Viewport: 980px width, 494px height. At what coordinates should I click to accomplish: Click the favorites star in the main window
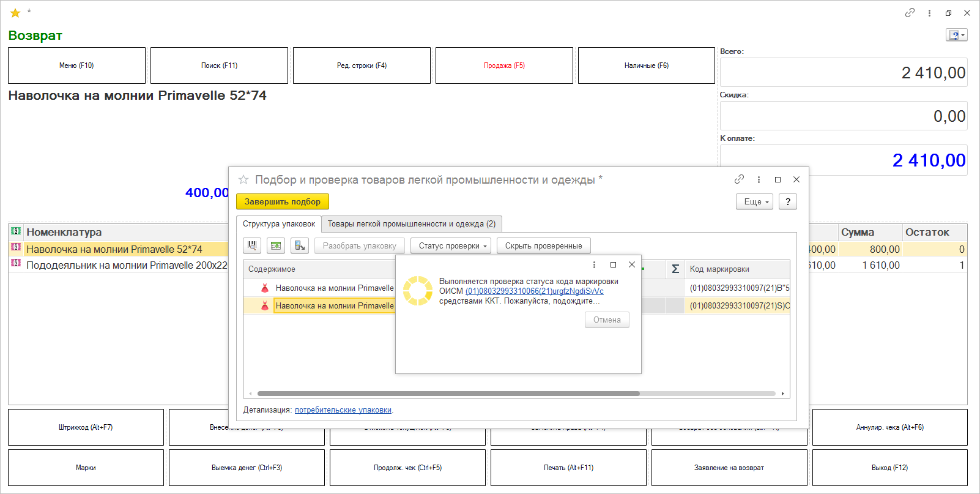(15, 13)
